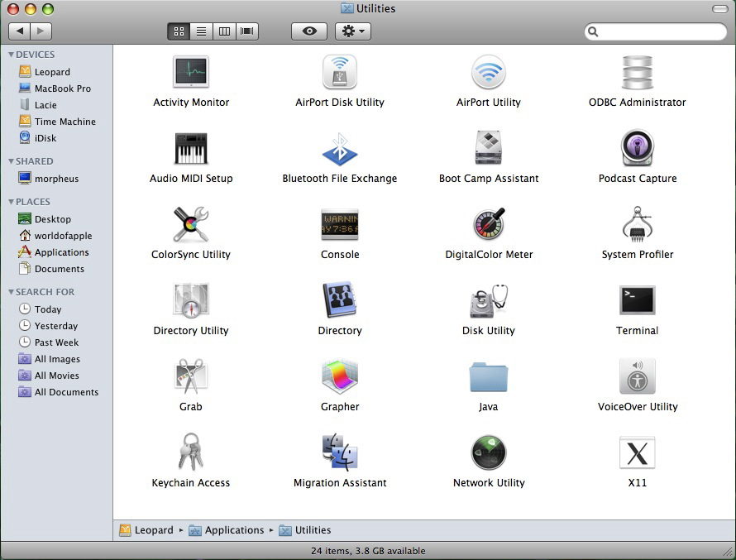Select VoiceOver Utility icon
This screenshot has width=736, height=560.
[x=637, y=376]
